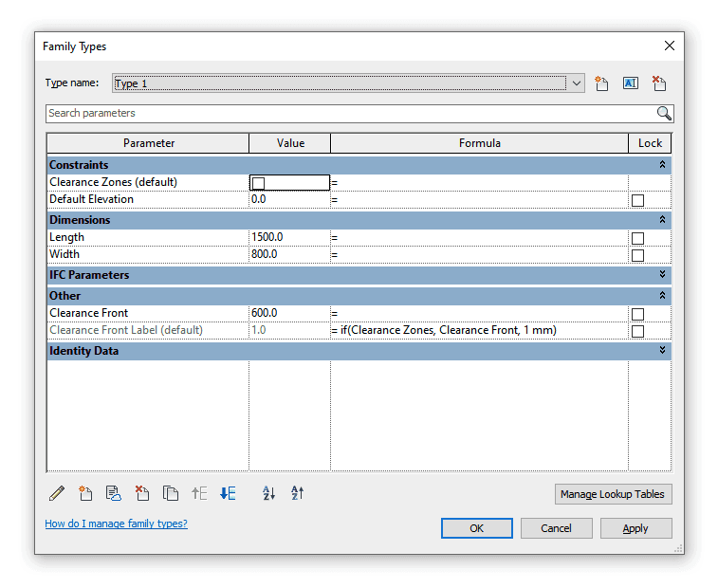
Task: Lock the Width parameter
Action: [x=637, y=255]
